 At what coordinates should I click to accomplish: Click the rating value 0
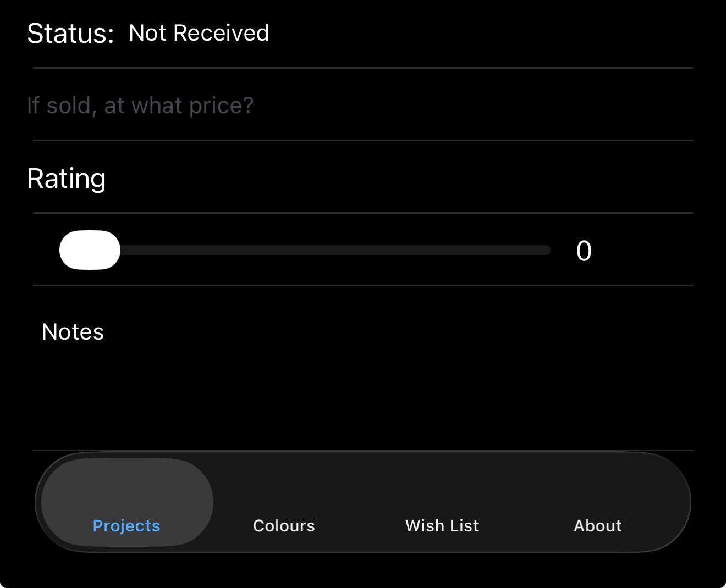584,251
